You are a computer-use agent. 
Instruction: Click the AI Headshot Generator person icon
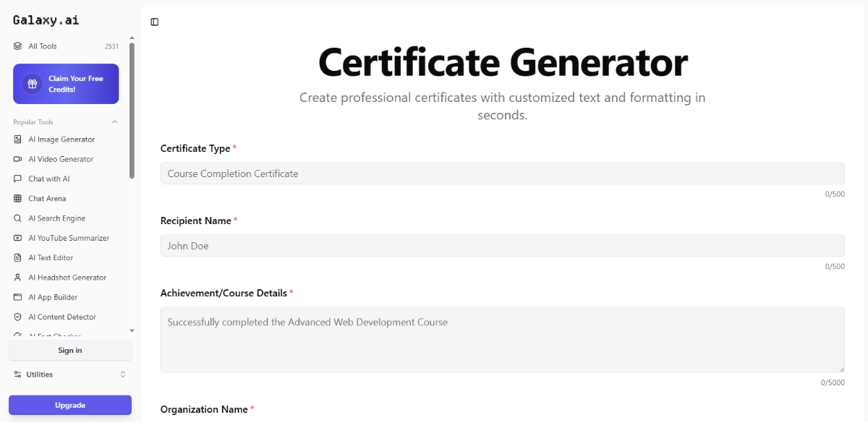point(18,278)
